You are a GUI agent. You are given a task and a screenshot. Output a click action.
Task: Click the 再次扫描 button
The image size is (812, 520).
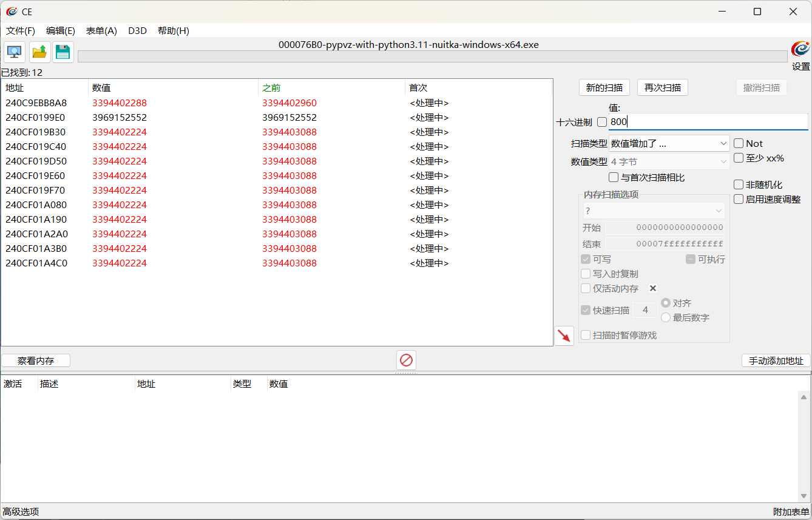[x=662, y=87]
